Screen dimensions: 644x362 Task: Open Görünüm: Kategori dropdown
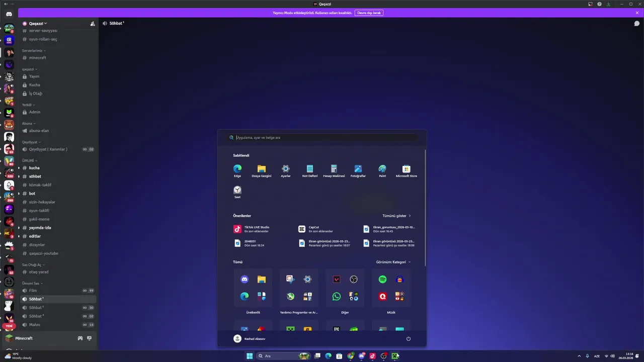[x=393, y=262]
